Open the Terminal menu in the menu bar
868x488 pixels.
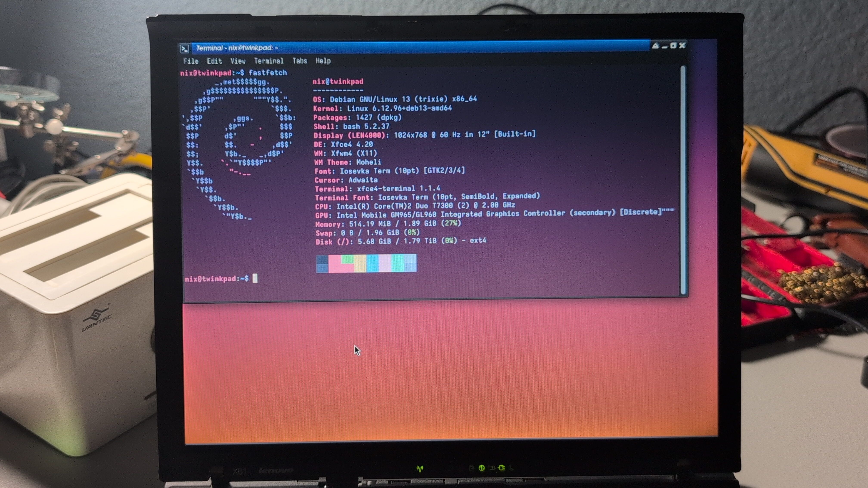pyautogui.click(x=268, y=61)
